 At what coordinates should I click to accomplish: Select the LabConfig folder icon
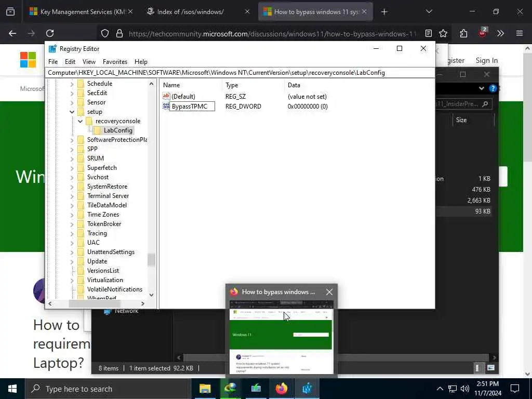point(97,130)
